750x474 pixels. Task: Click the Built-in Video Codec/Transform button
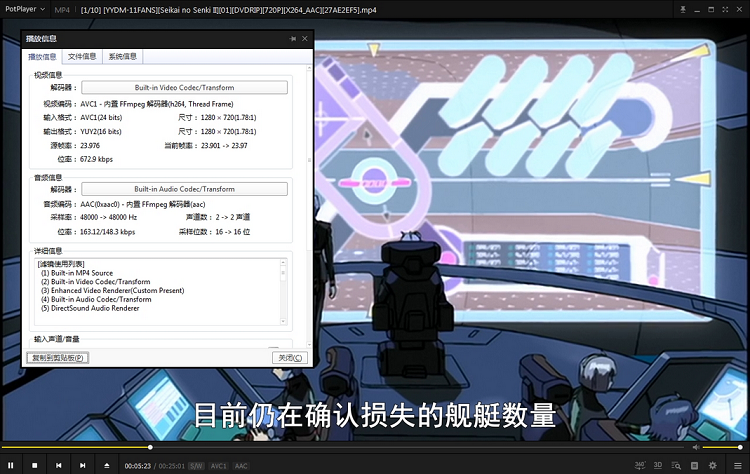pos(184,88)
